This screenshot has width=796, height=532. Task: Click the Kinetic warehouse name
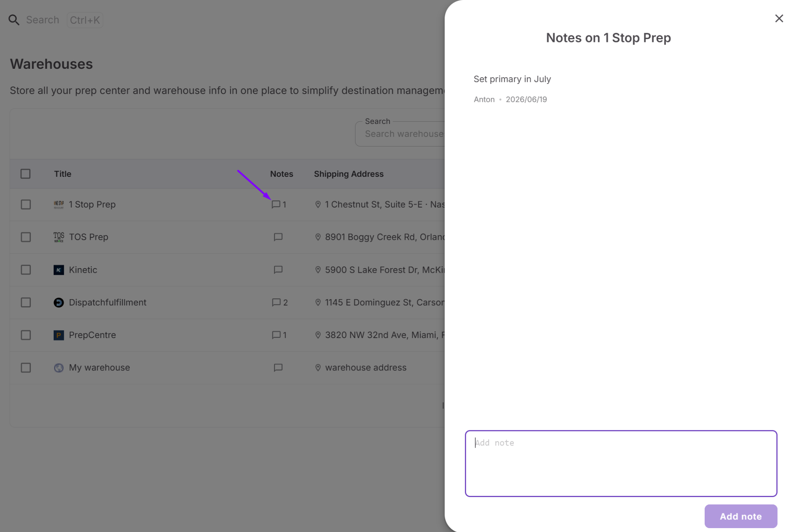coord(83,270)
